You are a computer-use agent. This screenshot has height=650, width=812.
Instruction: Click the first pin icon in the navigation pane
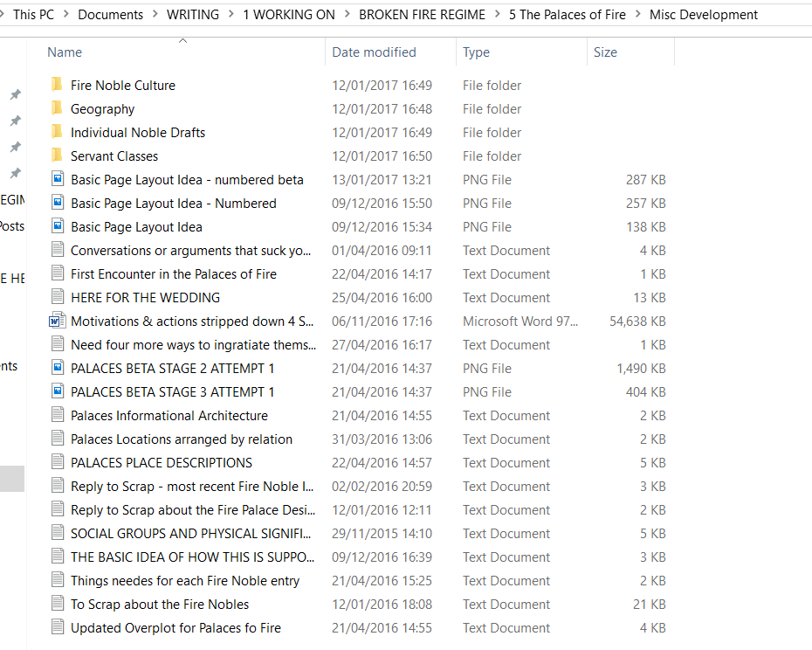pyautogui.click(x=16, y=94)
